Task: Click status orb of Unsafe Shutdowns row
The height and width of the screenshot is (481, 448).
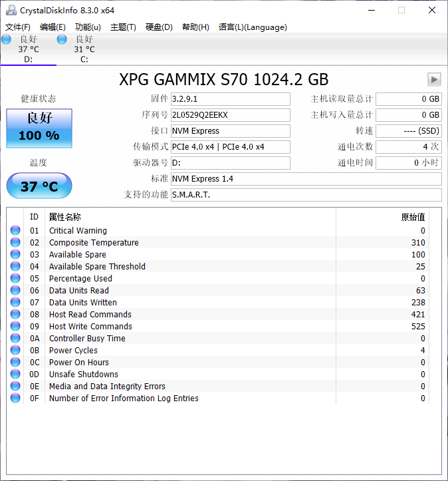Action: (15, 374)
